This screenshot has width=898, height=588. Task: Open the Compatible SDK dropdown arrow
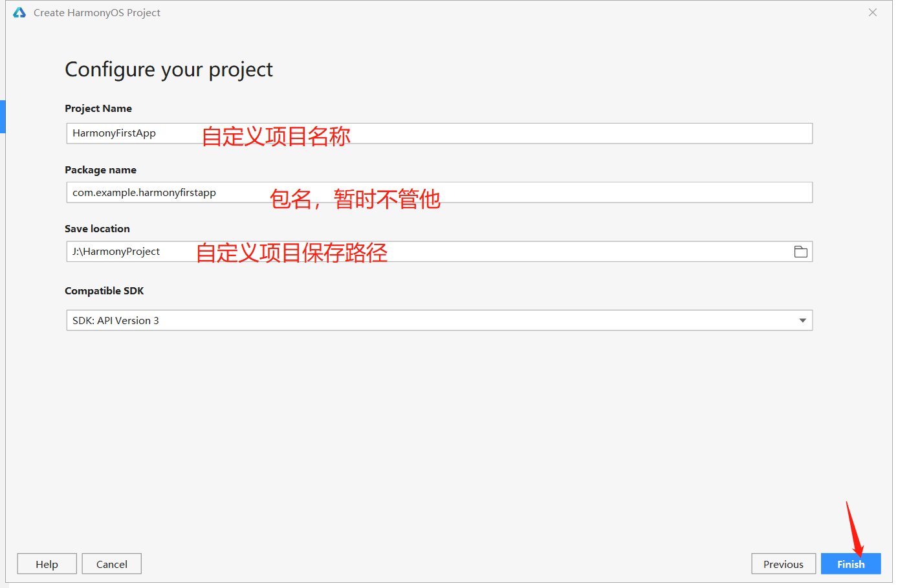coord(802,320)
